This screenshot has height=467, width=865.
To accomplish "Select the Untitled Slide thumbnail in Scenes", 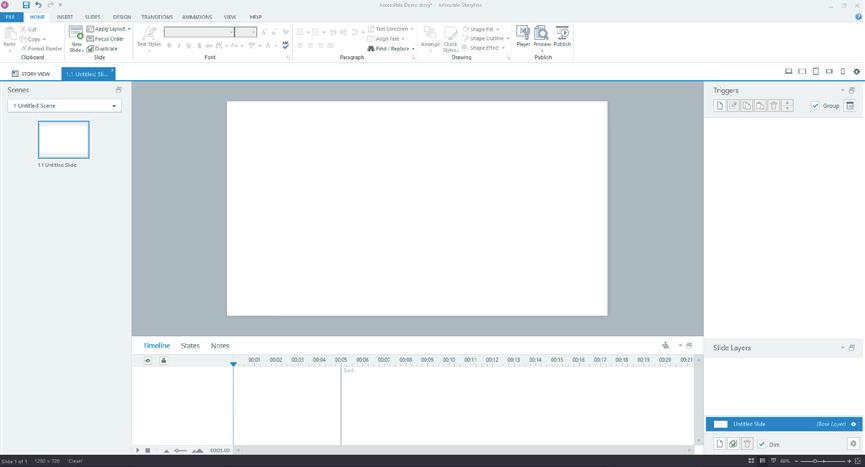I will tap(63, 139).
